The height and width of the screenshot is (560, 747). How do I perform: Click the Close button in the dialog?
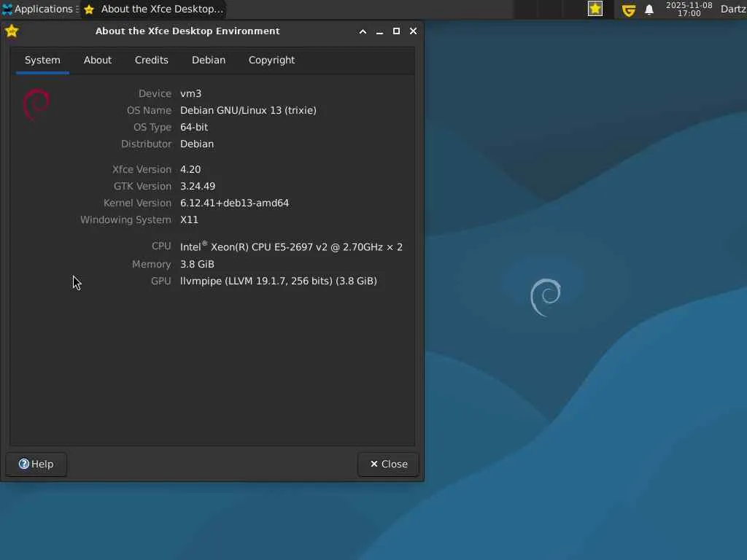(388, 464)
